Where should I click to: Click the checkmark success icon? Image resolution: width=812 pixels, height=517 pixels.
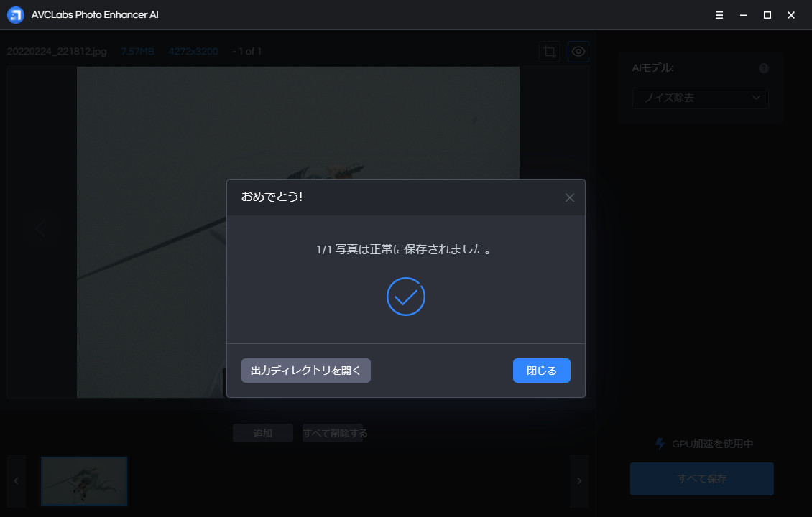tap(406, 297)
